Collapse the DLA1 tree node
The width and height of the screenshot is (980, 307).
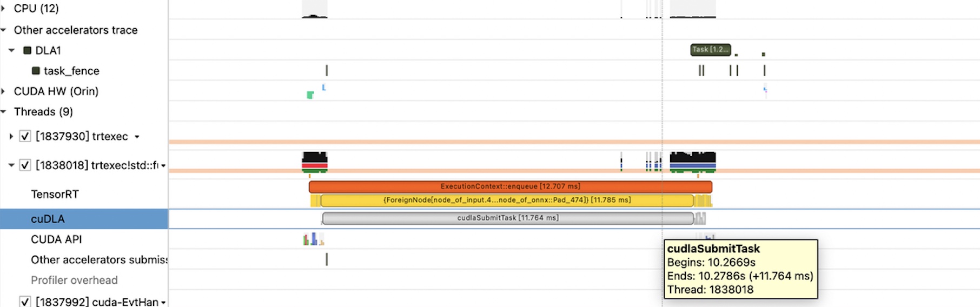click(11, 50)
